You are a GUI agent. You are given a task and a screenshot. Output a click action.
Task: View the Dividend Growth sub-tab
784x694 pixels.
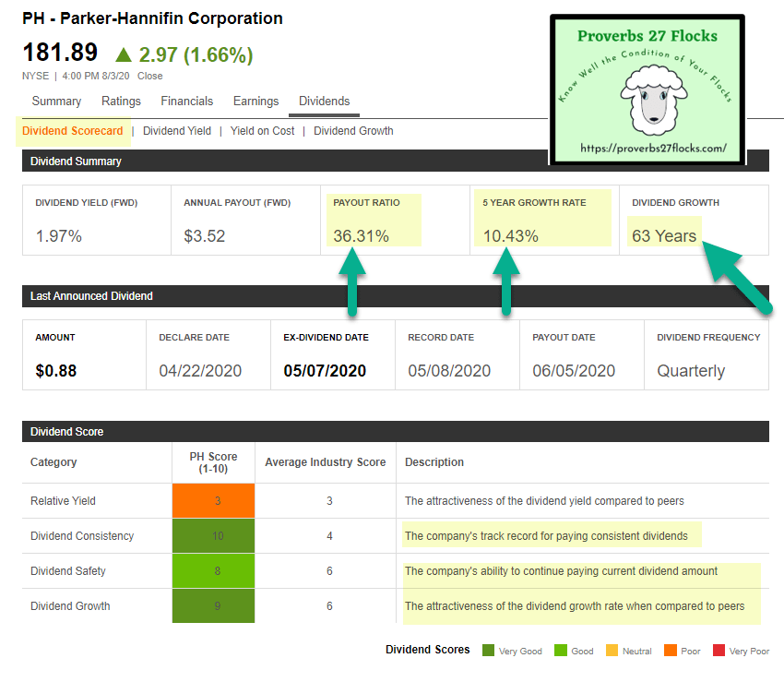[x=353, y=131]
